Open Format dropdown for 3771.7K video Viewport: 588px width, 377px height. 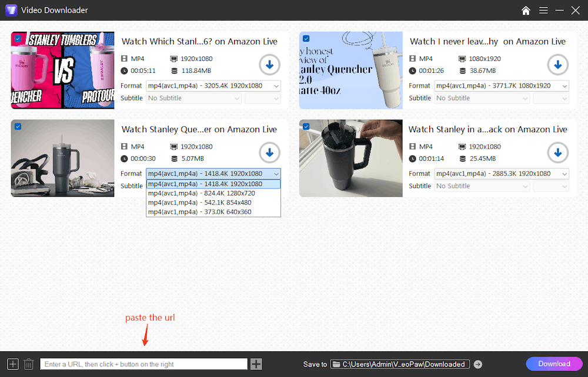click(502, 86)
